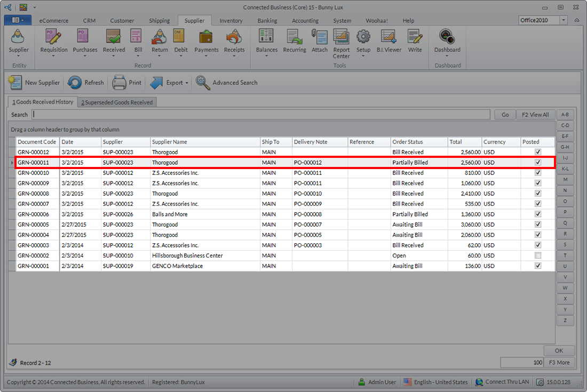Click the Recurring tool icon
The image size is (587, 392).
pyautogui.click(x=294, y=37)
